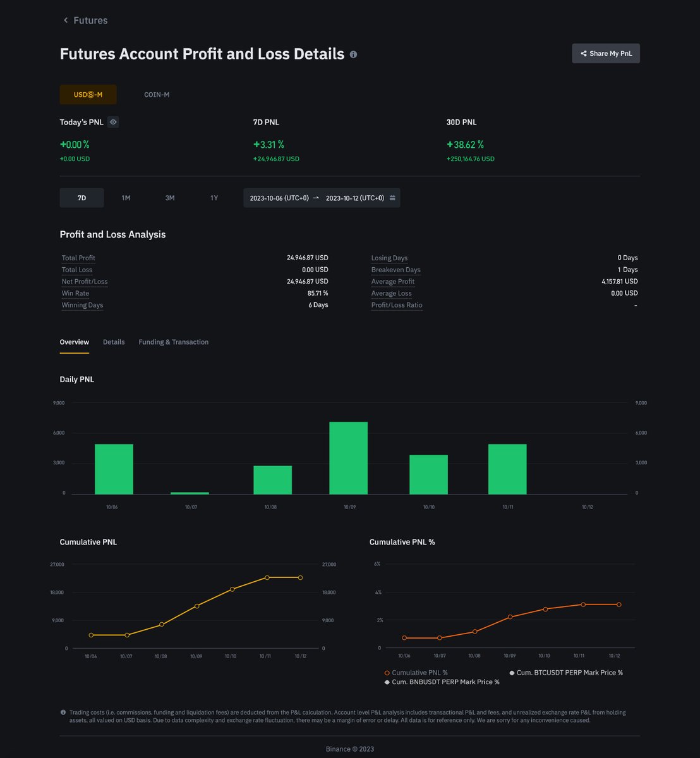
Task: Select the 7D time range
Action: click(x=81, y=198)
